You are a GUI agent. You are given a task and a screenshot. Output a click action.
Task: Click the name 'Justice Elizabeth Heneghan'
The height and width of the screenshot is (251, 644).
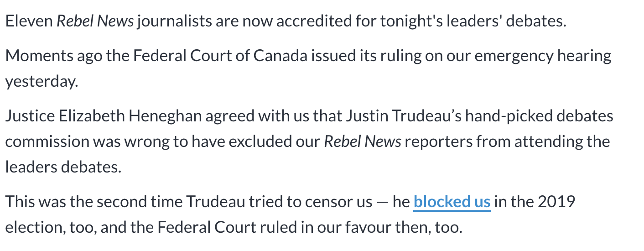tap(104, 116)
